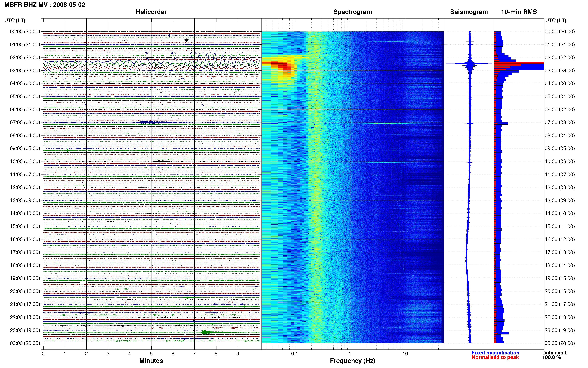Click the frequency tick label '0.1'
588x368 pixels.
tap(295, 354)
